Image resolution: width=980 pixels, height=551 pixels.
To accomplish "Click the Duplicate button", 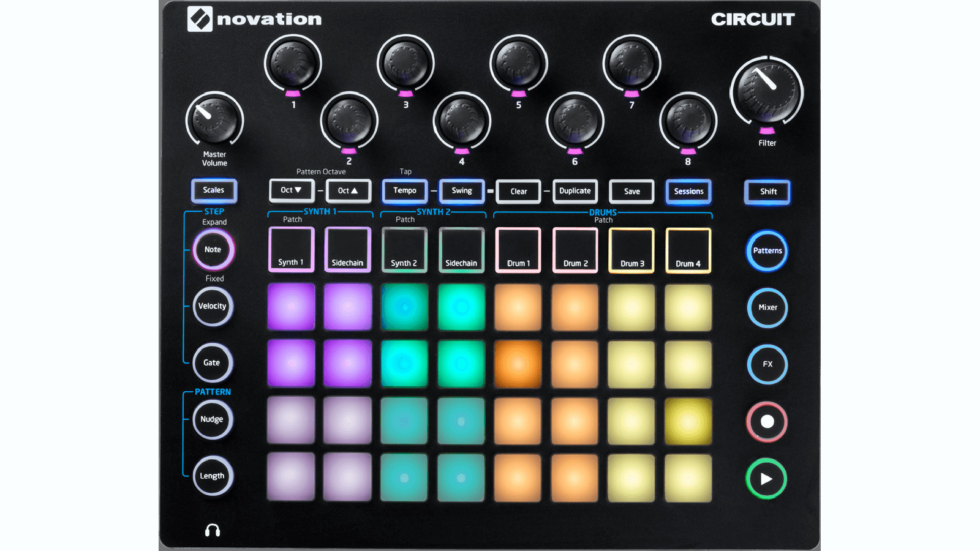I will click(575, 191).
